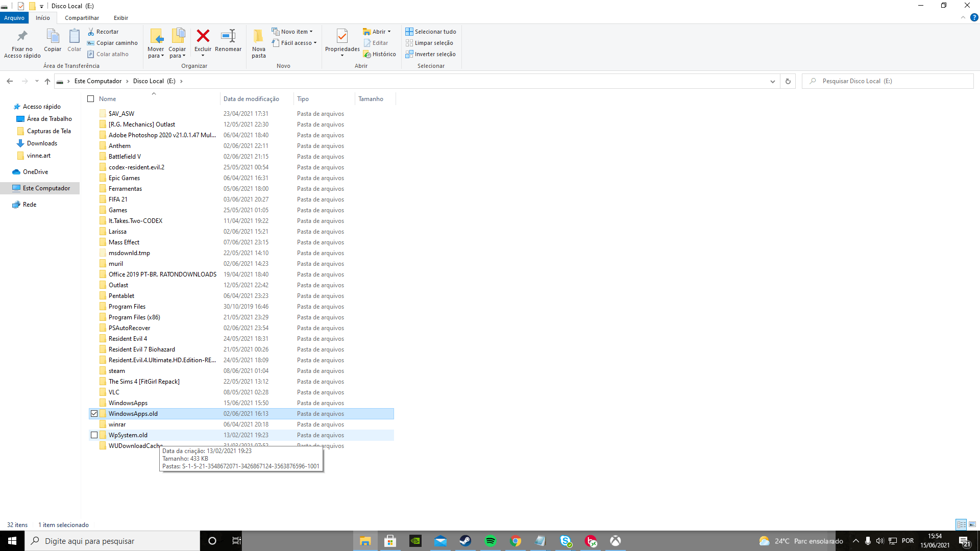Click Inverter seleção
The width and height of the screenshot is (980, 551).
pos(430,54)
